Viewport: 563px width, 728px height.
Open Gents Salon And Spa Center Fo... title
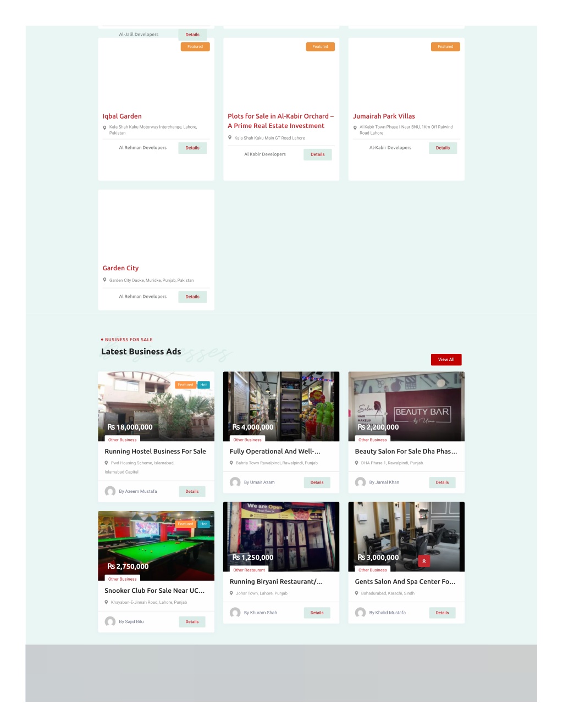click(x=405, y=581)
